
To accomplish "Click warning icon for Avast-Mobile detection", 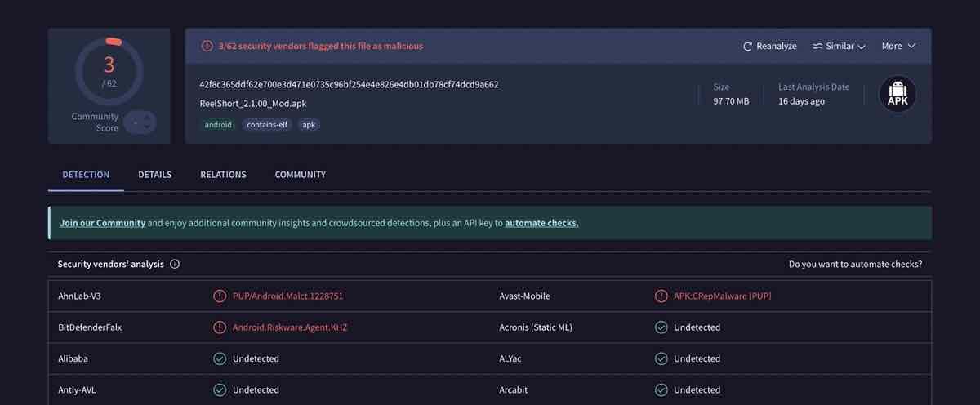I will click(x=661, y=296).
